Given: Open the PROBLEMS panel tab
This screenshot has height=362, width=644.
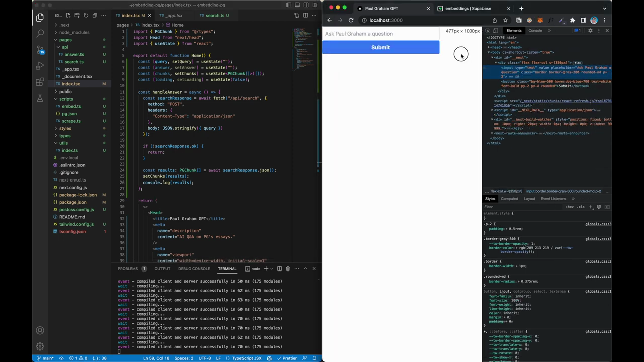Looking at the screenshot, I should click(128, 269).
